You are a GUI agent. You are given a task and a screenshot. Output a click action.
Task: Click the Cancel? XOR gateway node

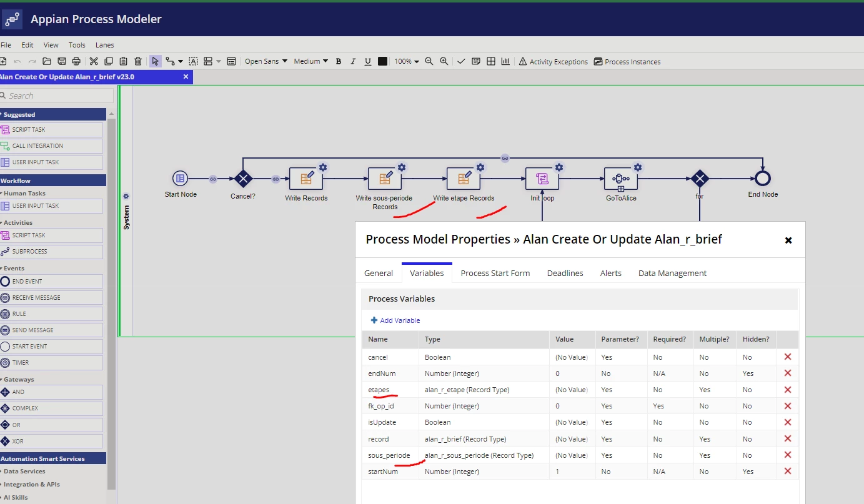[243, 179]
